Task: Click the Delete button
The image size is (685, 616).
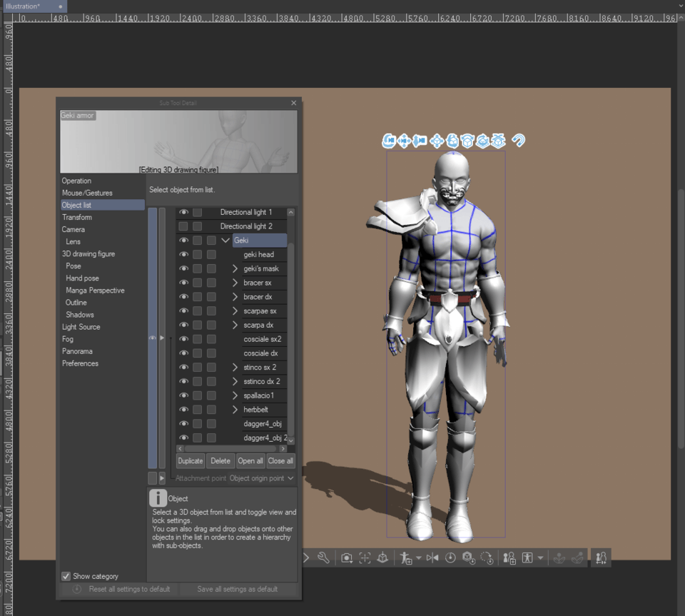Action: (220, 461)
